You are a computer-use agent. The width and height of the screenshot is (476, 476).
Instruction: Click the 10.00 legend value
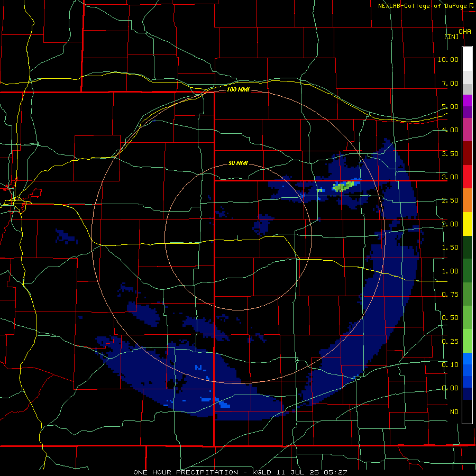click(448, 59)
